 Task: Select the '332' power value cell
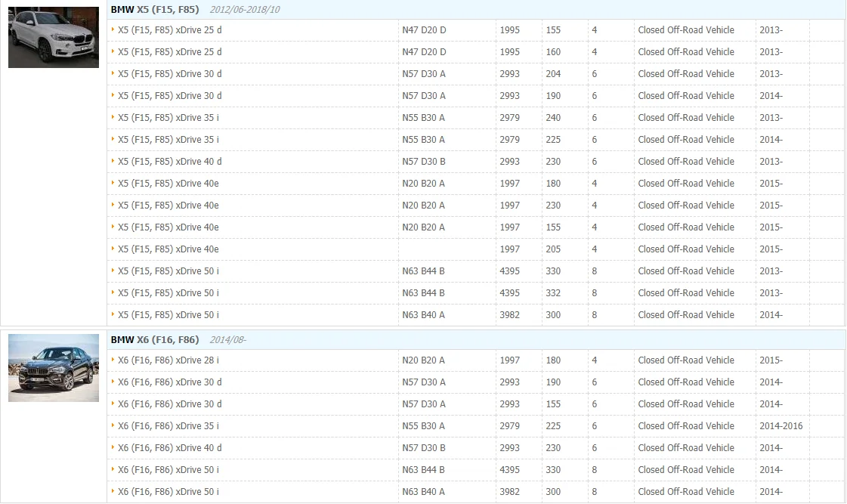click(553, 292)
